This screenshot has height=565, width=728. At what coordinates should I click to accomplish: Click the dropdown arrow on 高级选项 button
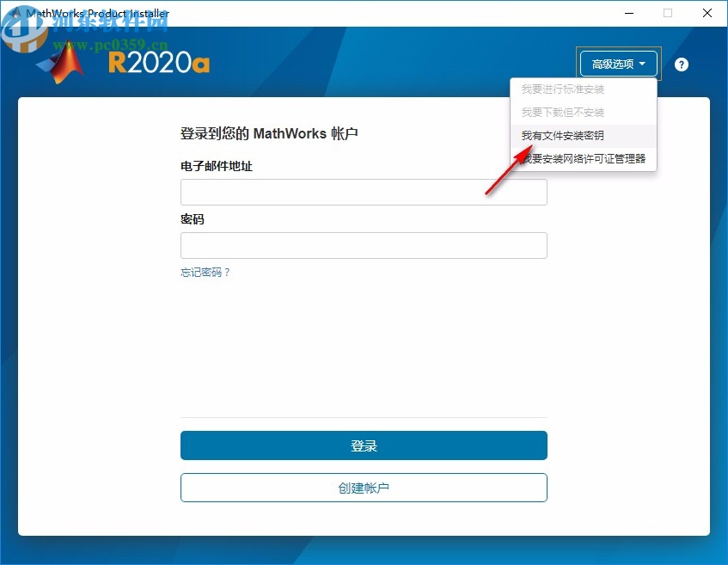click(644, 64)
